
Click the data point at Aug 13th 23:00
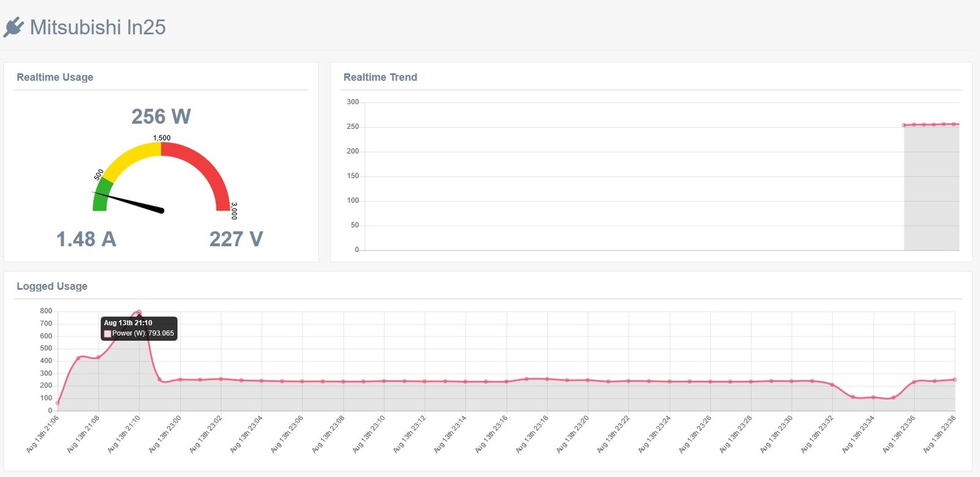(x=180, y=380)
